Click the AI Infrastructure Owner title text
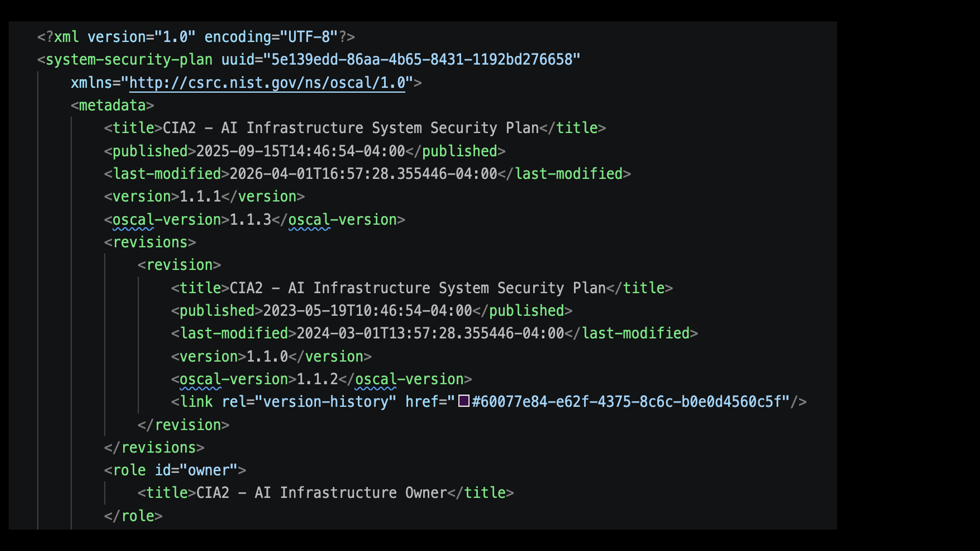980x551 pixels. (322, 493)
